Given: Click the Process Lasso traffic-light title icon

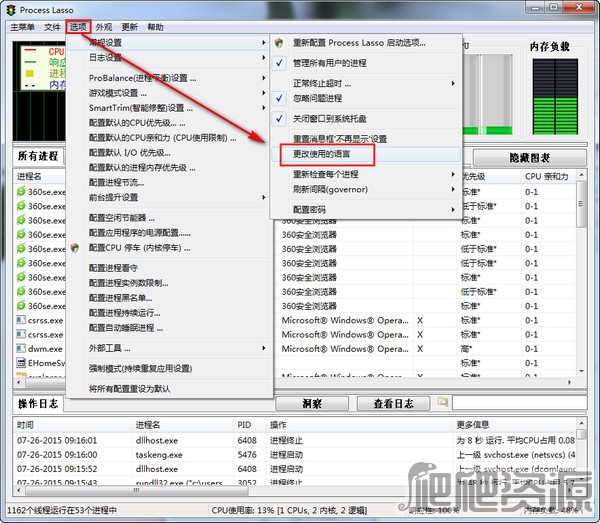Looking at the screenshot, I should click(x=10, y=10).
